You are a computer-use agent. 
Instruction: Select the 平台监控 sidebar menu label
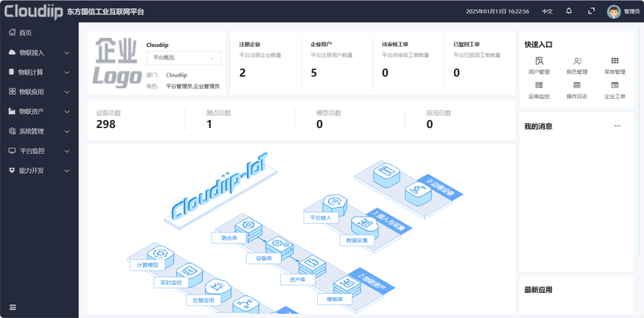tap(32, 151)
